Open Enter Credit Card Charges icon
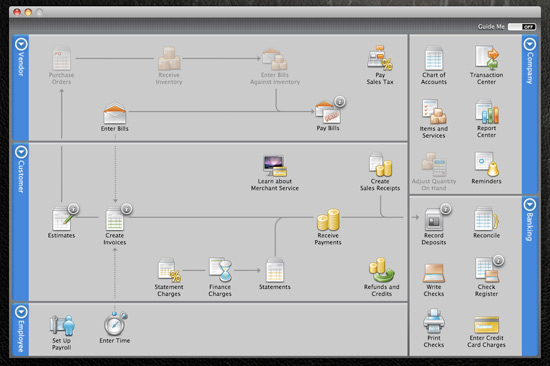This screenshot has width=550, height=366. [487, 325]
